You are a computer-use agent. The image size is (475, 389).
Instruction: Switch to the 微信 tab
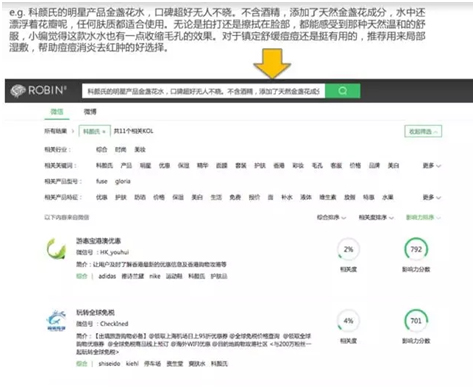pyautogui.click(x=57, y=112)
